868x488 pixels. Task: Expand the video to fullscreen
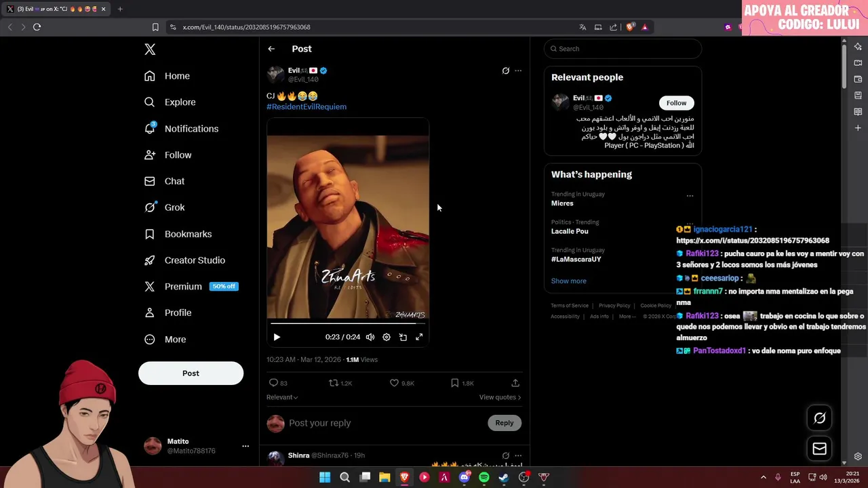click(419, 337)
